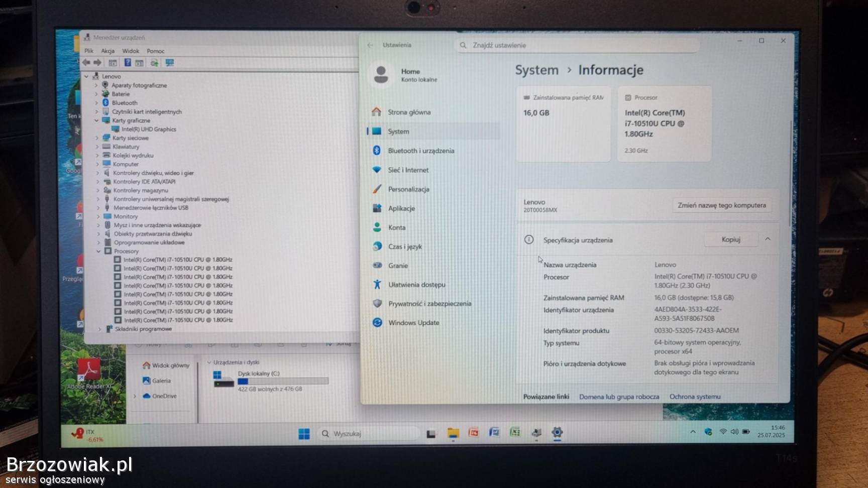Open Bluetooth i urządzenia settings
The height and width of the screenshot is (488, 868).
pos(420,151)
